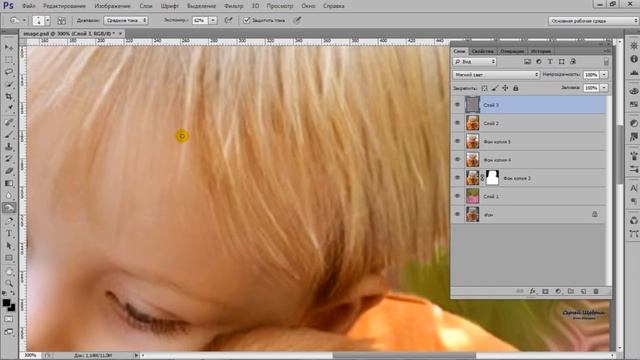
Task: Hide the Слой 2 layer
Action: pyautogui.click(x=458, y=123)
